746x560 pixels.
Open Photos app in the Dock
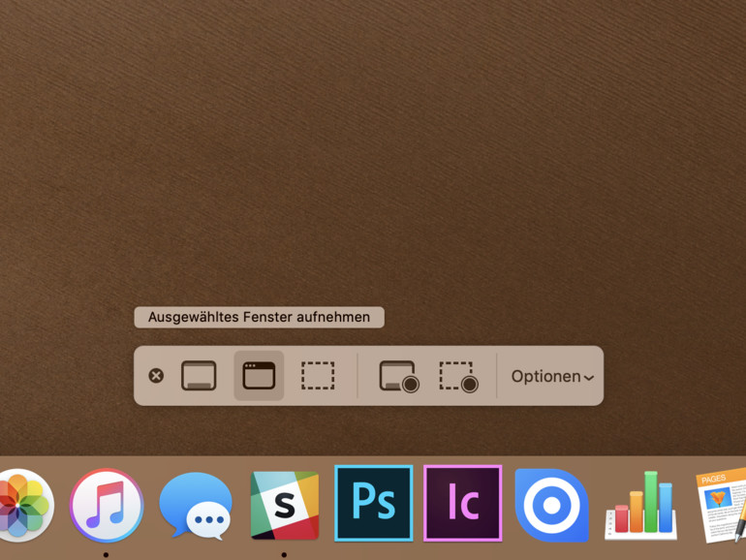25,506
